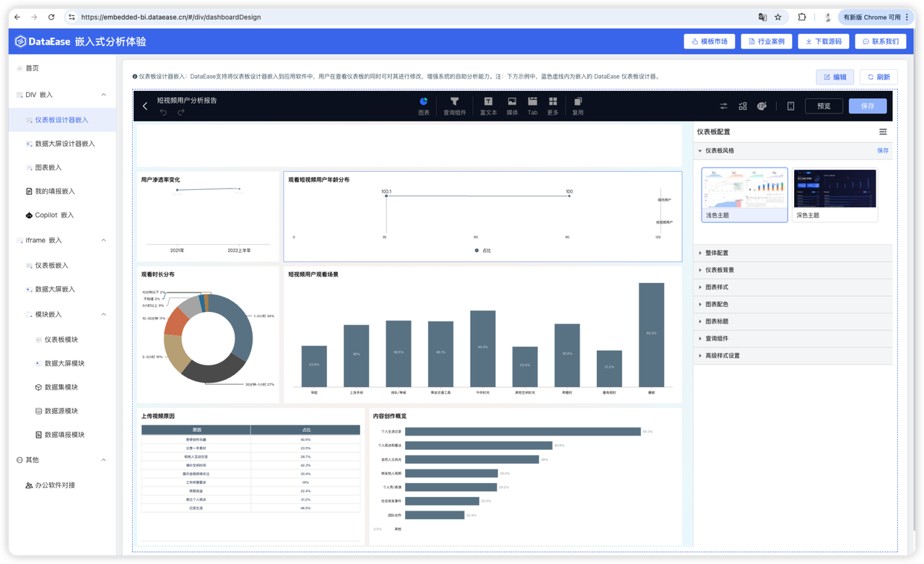This screenshot has width=924, height=564.
Task: Click the 预览 preview button
Action: point(824,106)
